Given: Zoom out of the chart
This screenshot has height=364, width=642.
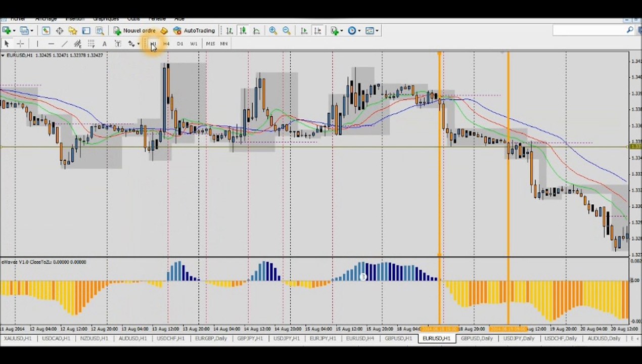Looking at the screenshot, I should [x=286, y=31].
